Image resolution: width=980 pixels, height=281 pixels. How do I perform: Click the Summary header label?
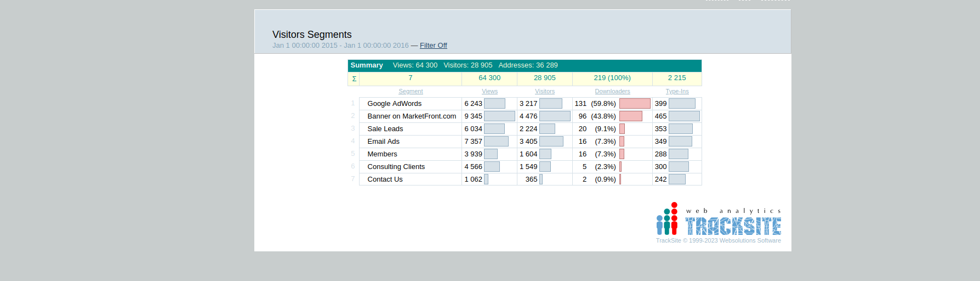pos(367,65)
